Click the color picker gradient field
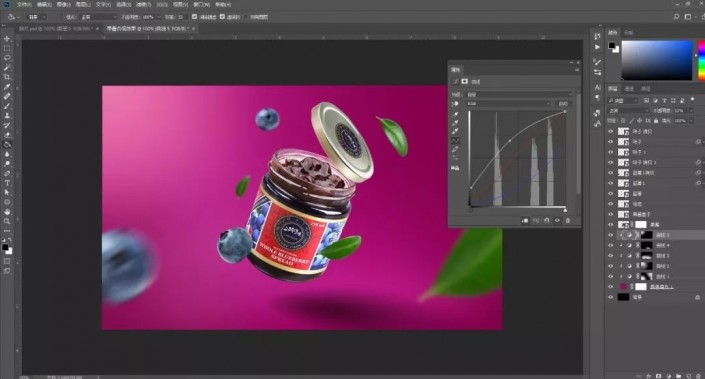The height and width of the screenshot is (379, 705). pyautogui.click(x=657, y=61)
